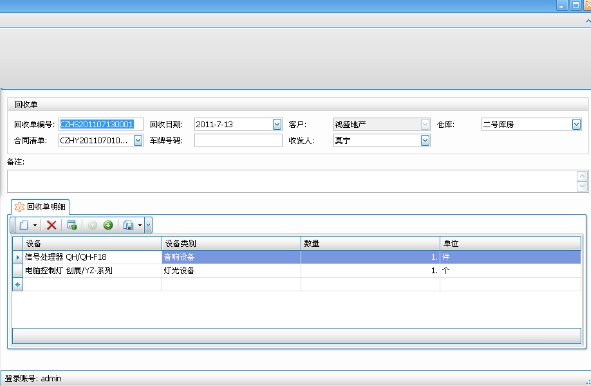
Task: Click the new-row plus indicator in grid
Action: (18, 285)
